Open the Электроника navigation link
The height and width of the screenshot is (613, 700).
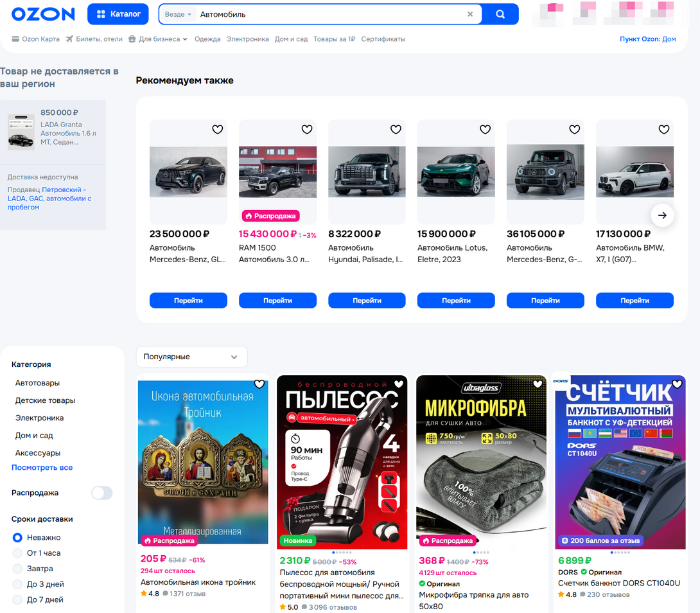click(247, 39)
